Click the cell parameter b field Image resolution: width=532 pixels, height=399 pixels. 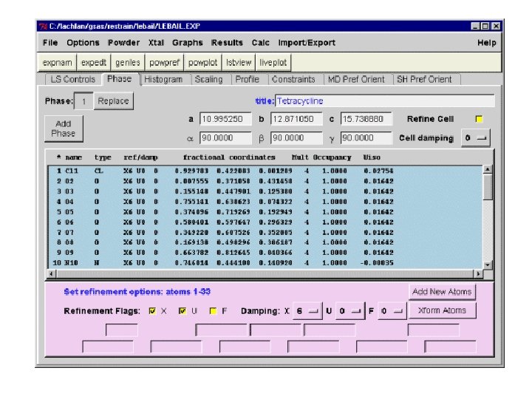pyautogui.click(x=296, y=119)
